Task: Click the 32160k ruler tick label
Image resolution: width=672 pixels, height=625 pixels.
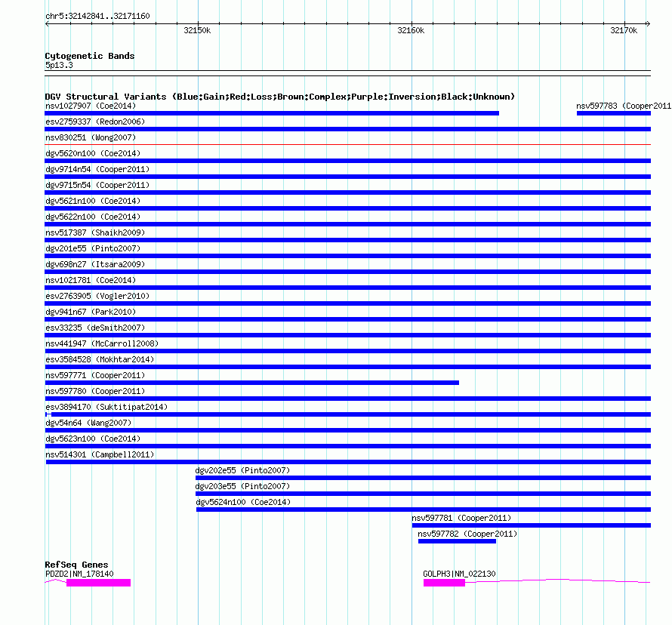Action: (411, 30)
